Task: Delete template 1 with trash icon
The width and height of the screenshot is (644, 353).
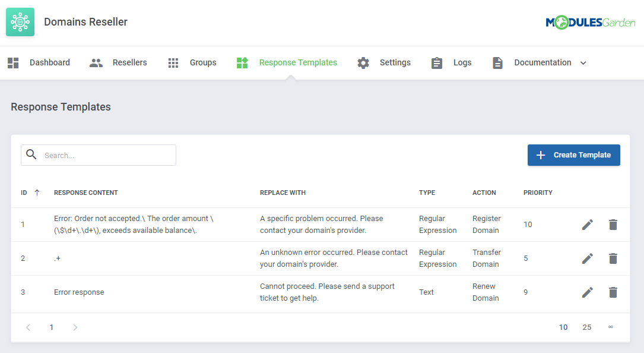Action: pos(613,225)
